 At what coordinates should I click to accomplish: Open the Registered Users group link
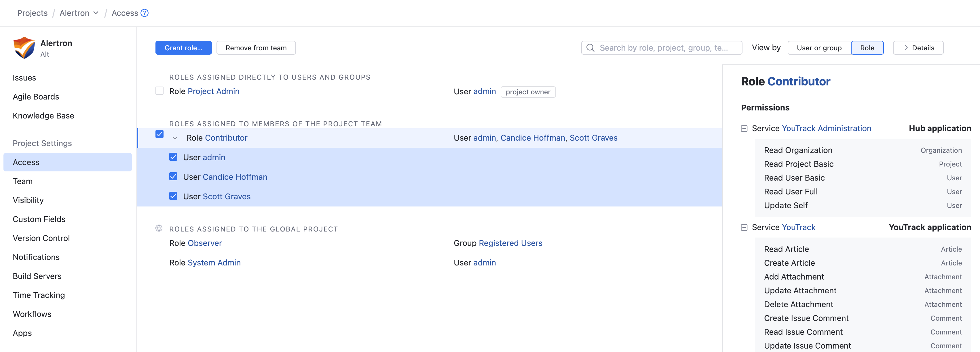(510, 243)
